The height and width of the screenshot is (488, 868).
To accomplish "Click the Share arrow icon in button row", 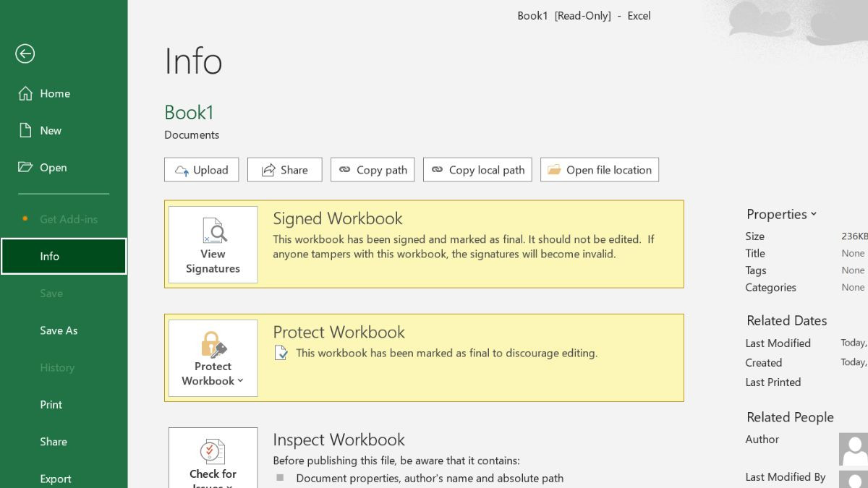I will click(268, 170).
